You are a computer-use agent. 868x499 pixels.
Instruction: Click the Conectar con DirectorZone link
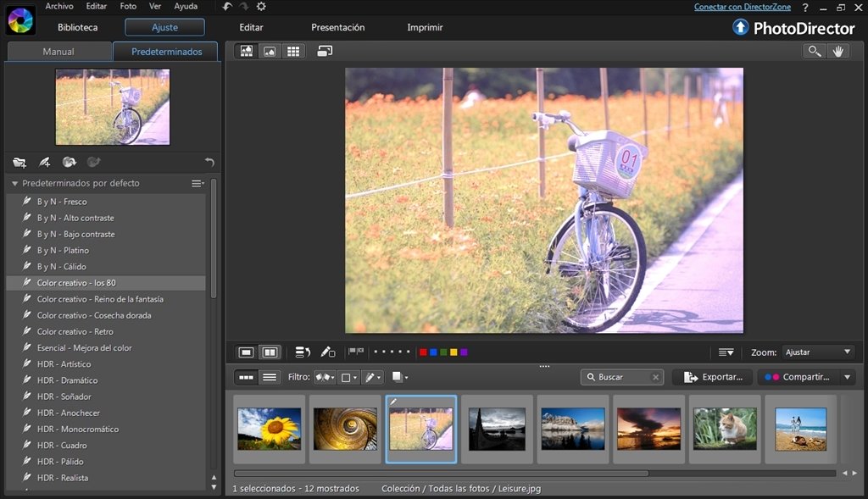pyautogui.click(x=743, y=7)
